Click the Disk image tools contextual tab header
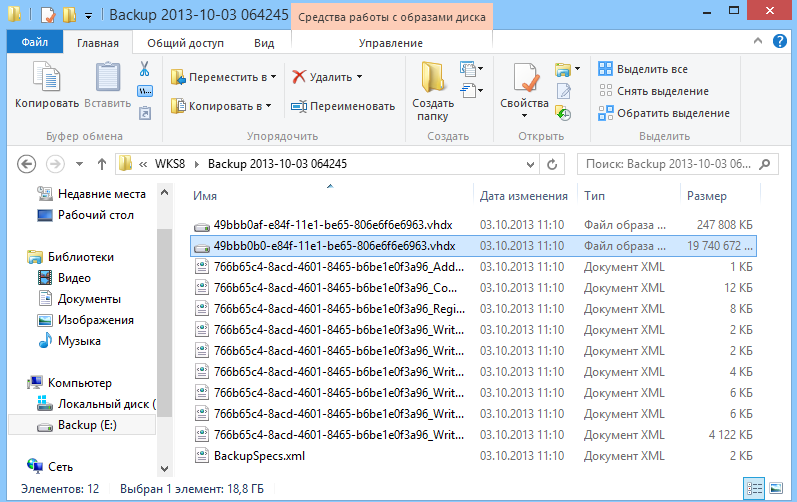This screenshot has height=502, width=797. (x=392, y=17)
